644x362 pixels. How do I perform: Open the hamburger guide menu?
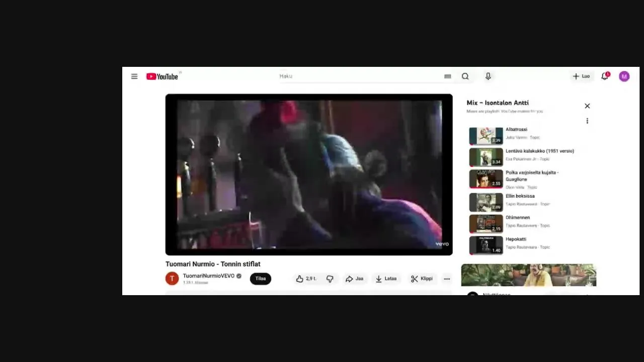pyautogui.click(x=134, y=76)
